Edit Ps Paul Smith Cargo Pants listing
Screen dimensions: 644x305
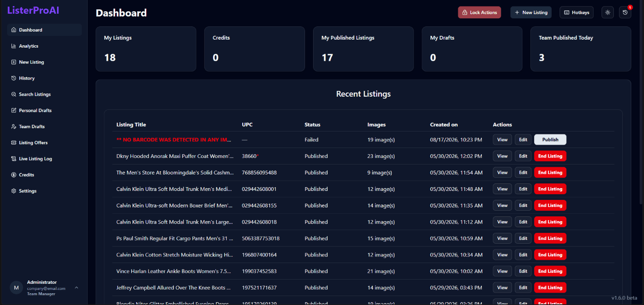(x=523, y=239)
